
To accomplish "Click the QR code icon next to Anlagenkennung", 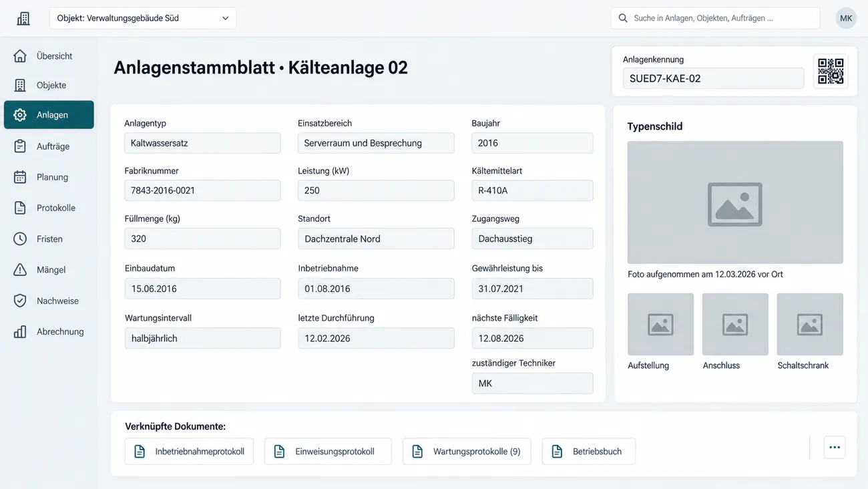I will pos(831,71).
